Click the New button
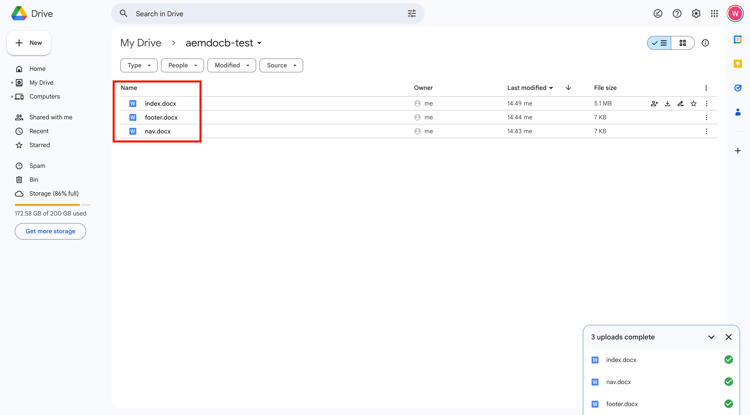 [x=29, y=43]
